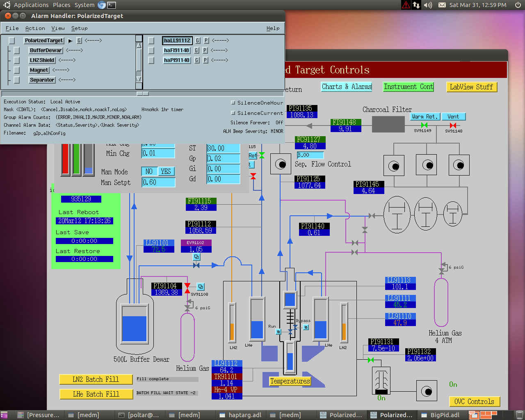Select Separator group button
Screen dimensions: 525x420
click(42, 80)
